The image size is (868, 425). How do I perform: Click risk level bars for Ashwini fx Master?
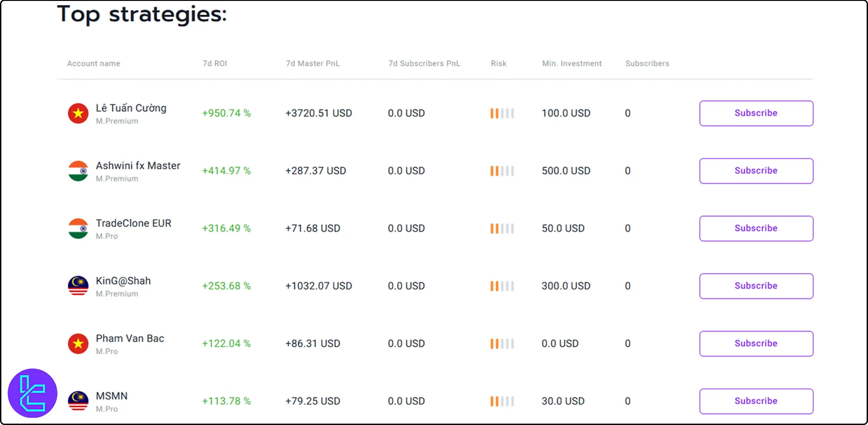click(502, 171)
